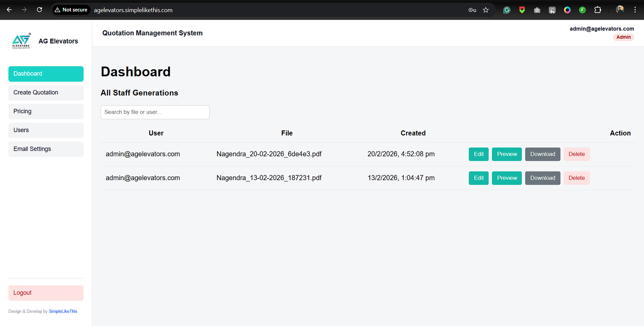Open Email Settings in the sidebar

click(x=46, y=149)
